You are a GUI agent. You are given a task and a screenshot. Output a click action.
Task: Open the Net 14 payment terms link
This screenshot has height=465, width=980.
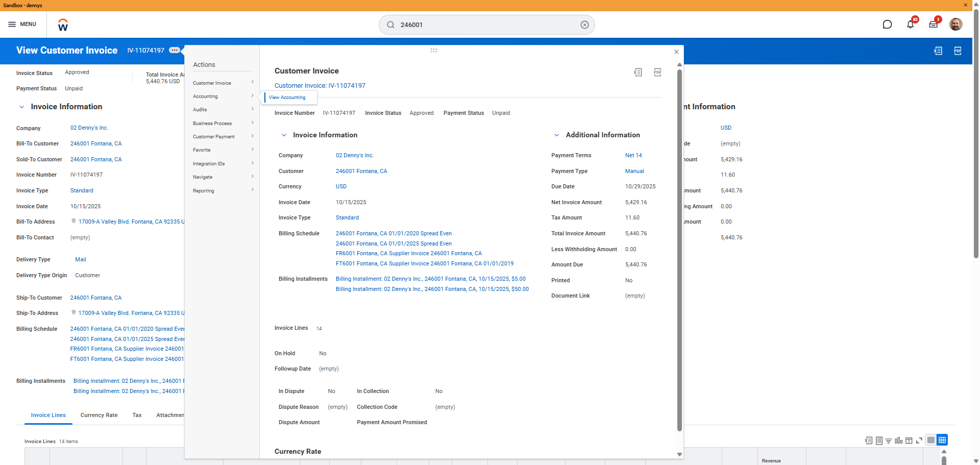click(633, 156)
